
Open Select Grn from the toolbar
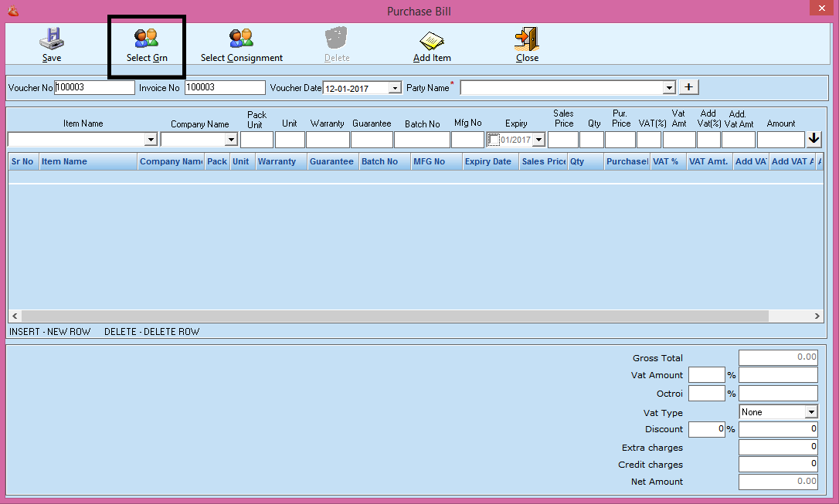146,39
